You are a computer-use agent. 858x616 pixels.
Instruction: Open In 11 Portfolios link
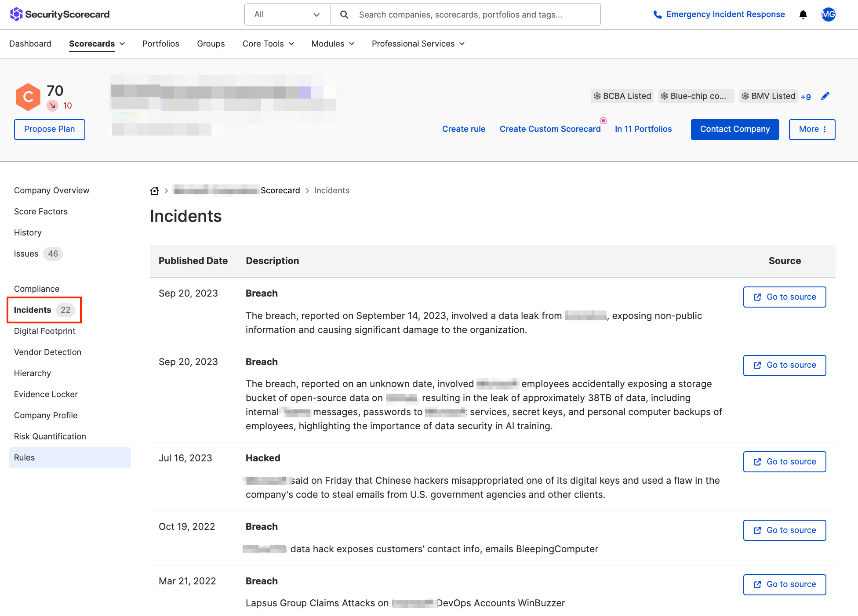(643, 129)
